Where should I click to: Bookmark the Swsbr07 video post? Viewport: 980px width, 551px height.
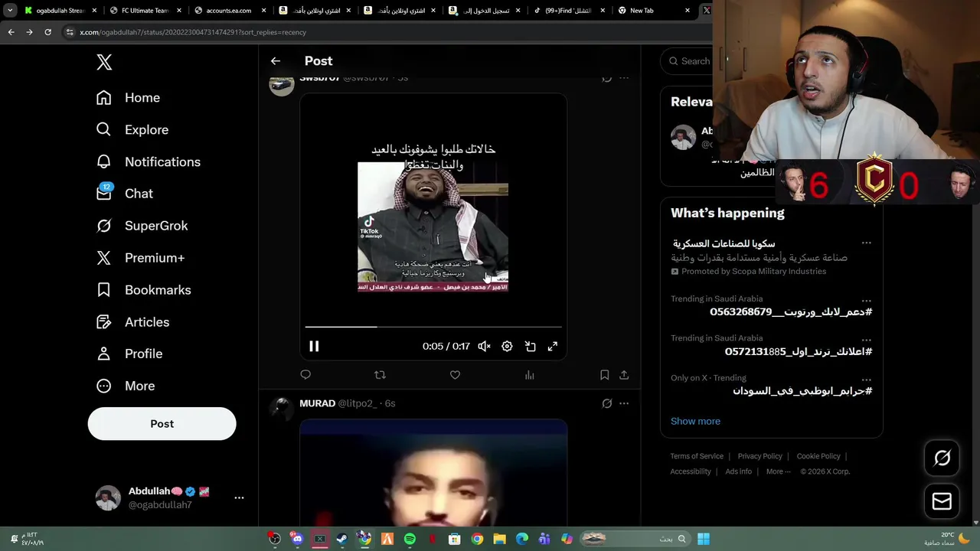coord(604,375)
